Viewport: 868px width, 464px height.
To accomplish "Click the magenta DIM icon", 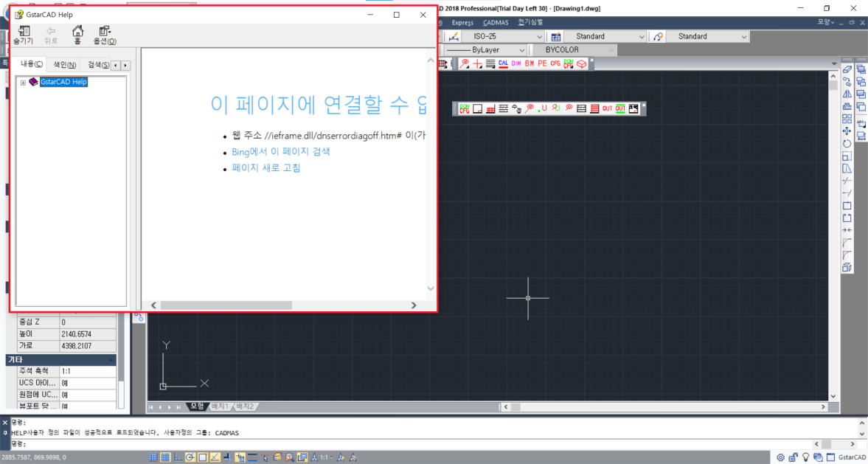I will (516, 63).
